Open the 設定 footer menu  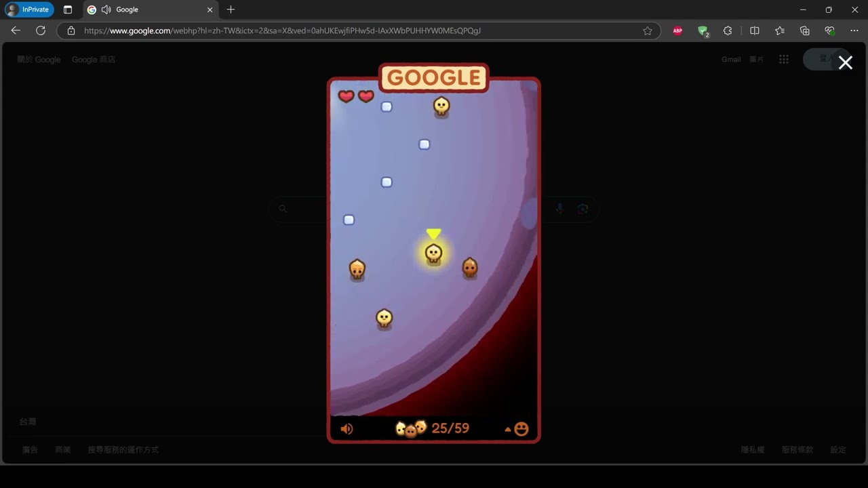[838, 450]
